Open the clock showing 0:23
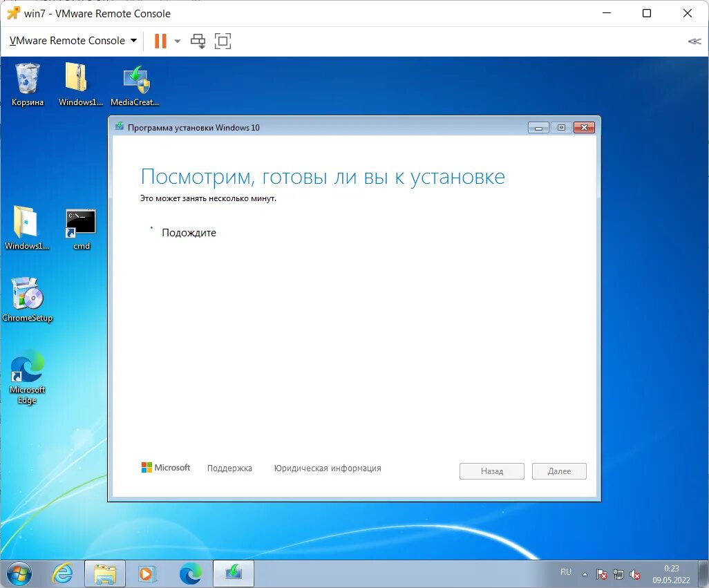The width and height of the screenshot is (709, 588). [x=671, y=574]
